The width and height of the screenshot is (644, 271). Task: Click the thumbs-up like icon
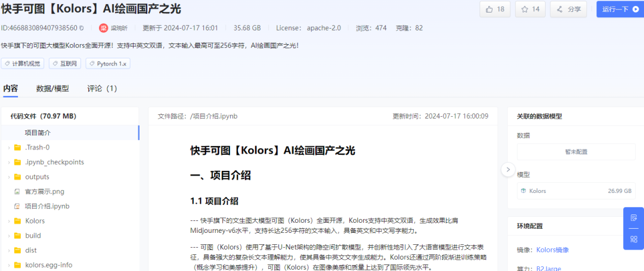pyautogui.click(x=489, y=9)
